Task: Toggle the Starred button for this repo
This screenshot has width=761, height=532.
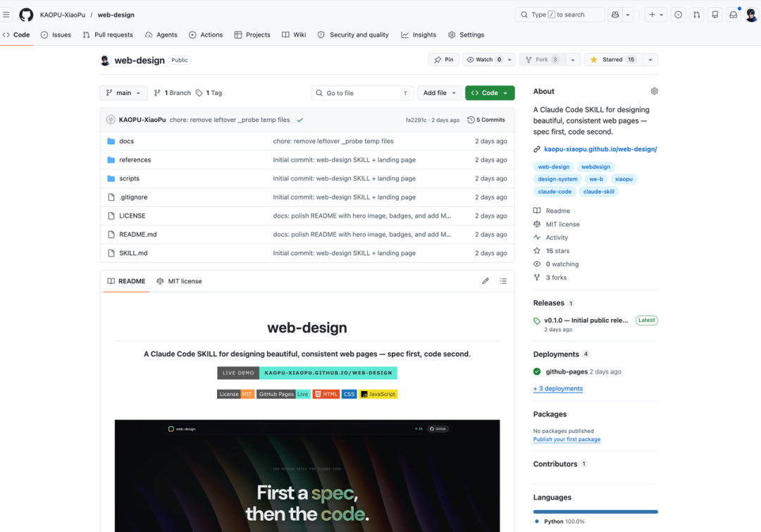Action: click(x=612, y=60)
